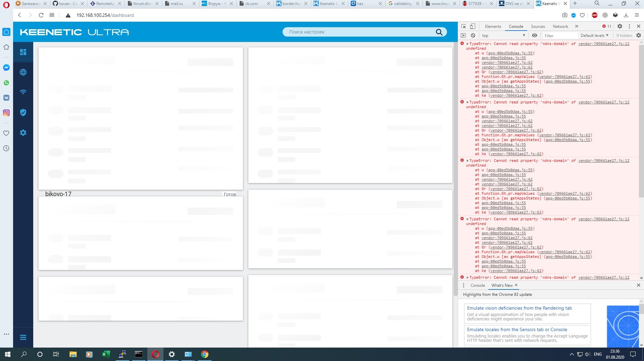
Task: Open the Emulate vision deficiencies link
Action: pyautogui.click(x=519, y=308)
